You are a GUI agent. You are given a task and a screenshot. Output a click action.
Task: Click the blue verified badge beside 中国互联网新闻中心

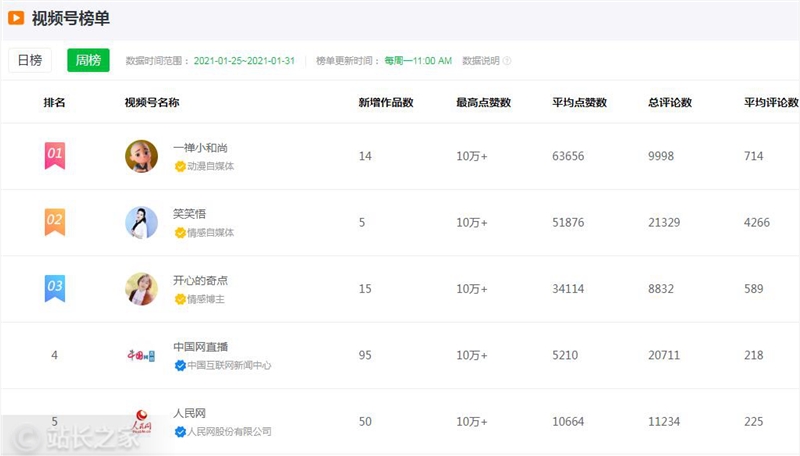click(180, 366)
